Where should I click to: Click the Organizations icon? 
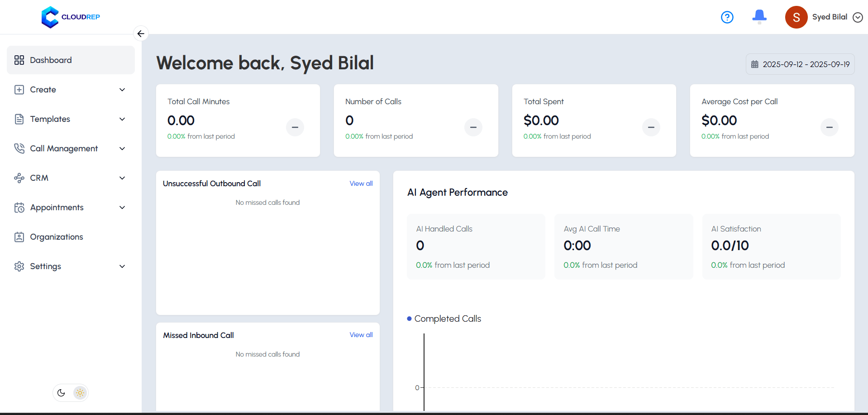click(x=19, y=236)
